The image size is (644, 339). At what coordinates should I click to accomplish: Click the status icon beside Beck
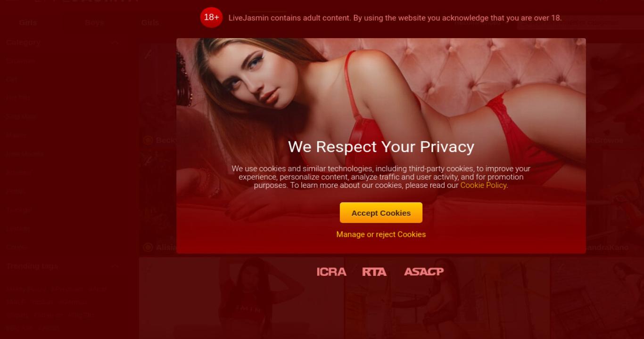148,140
